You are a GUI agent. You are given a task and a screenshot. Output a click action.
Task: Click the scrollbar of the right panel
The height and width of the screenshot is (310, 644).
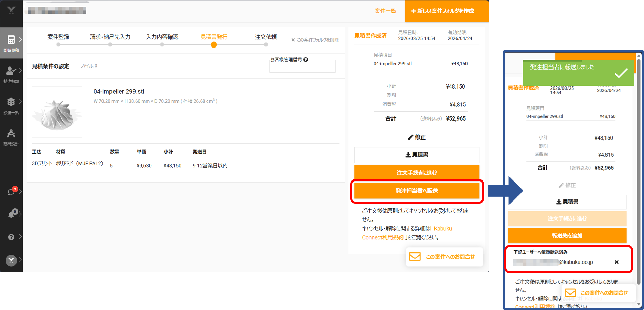[639, 172]
